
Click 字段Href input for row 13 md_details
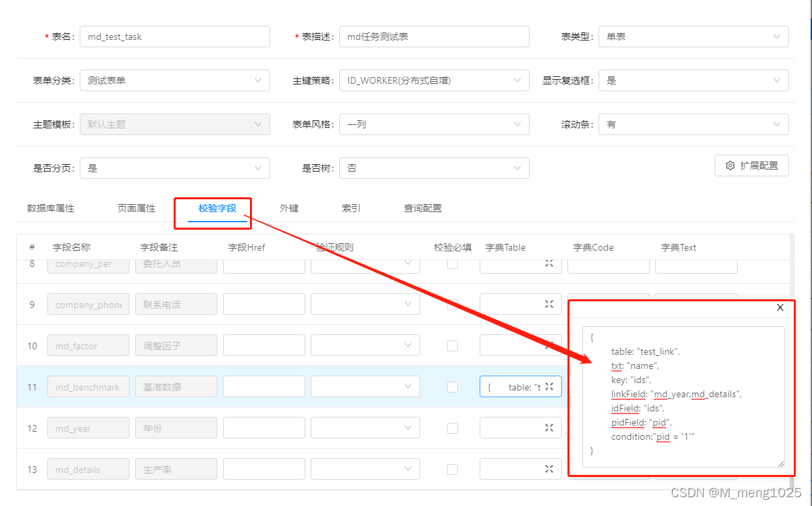tap(264, 469)
